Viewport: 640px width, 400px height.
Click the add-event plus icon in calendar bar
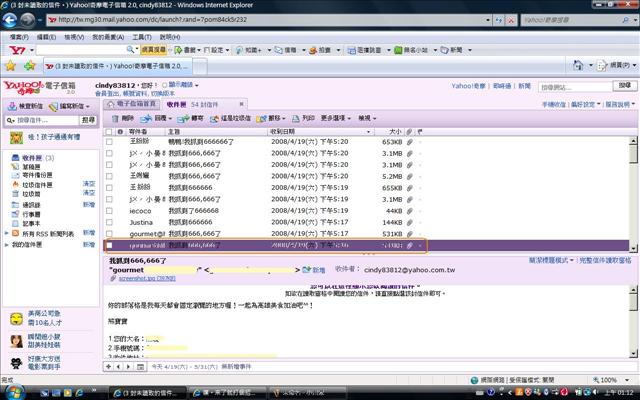coord(108,367)
